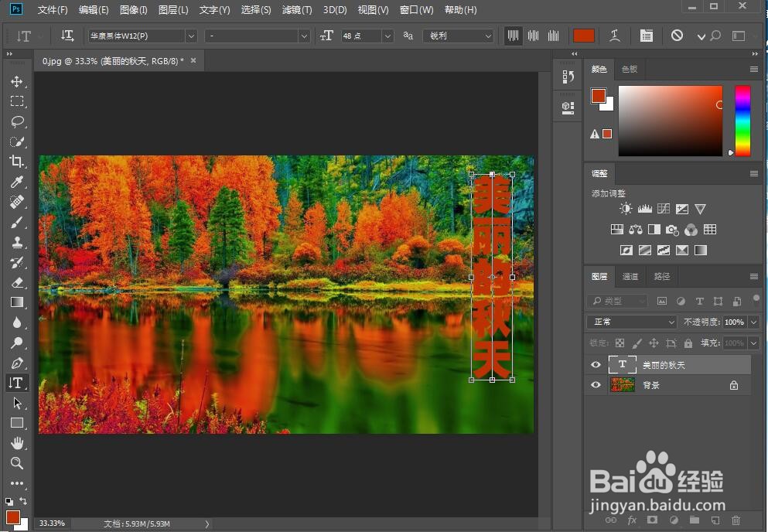Select the Hand tool
768x532 pixels.
click(x=17, y=443)
